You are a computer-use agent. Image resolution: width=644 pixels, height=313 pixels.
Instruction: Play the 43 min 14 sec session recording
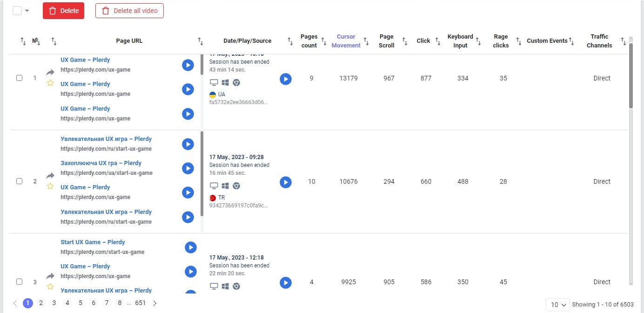(286, 79)
